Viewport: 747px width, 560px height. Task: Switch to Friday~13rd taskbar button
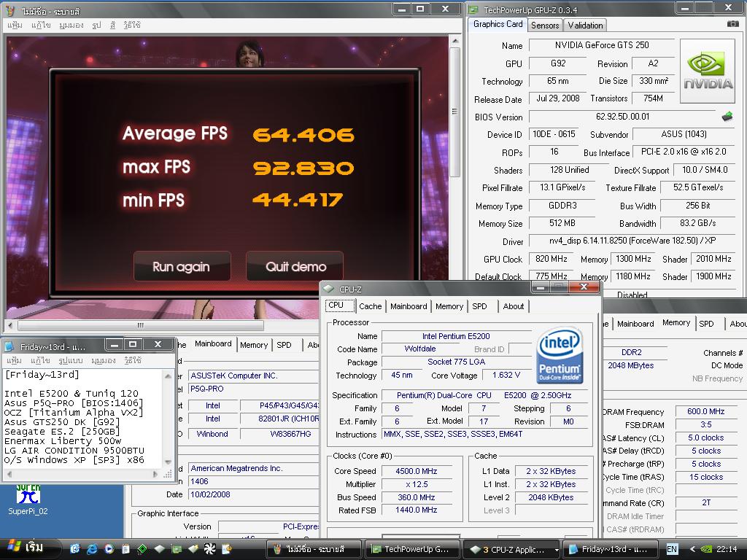click(612, 549)
